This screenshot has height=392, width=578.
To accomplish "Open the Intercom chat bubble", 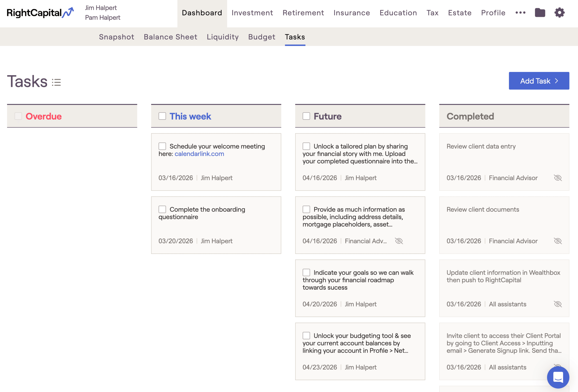I will click(558, 377).
